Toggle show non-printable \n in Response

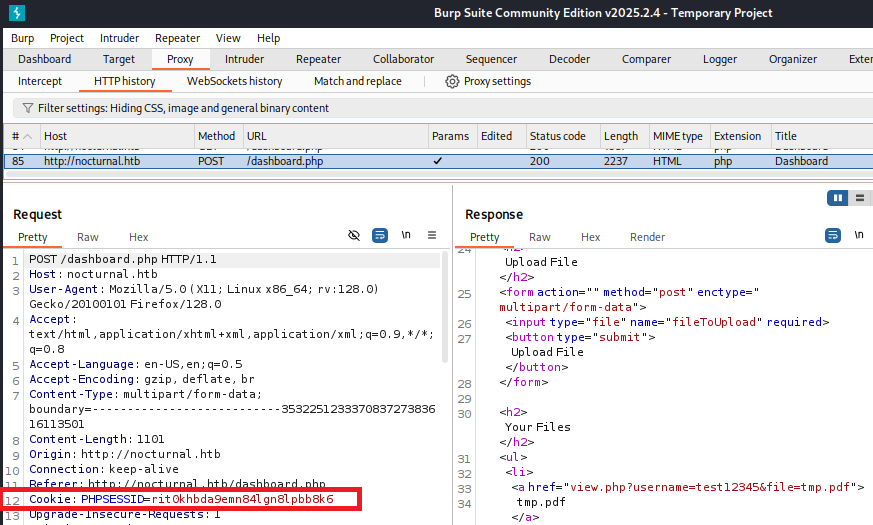tap(858, 235)
